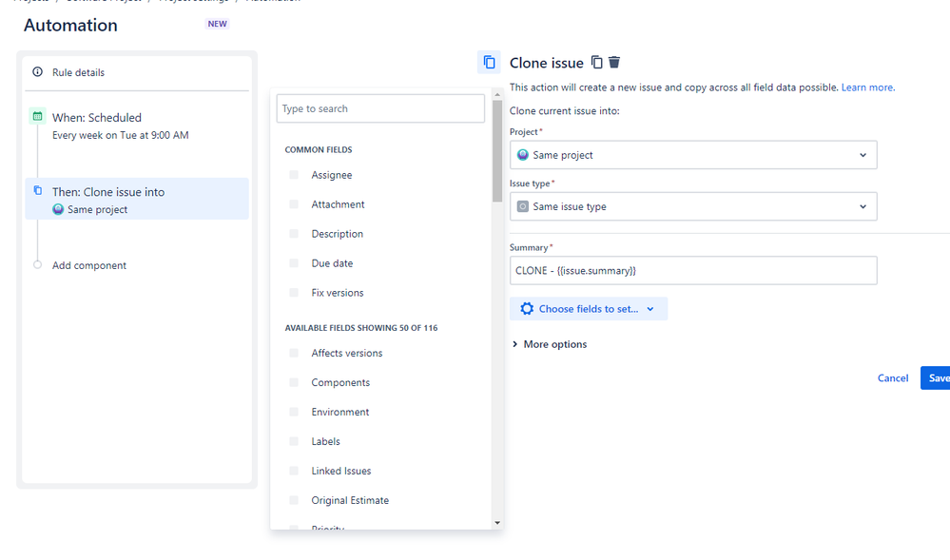Click the Same issue type icon in dropdown
The image size is (950, 560).
522,206
